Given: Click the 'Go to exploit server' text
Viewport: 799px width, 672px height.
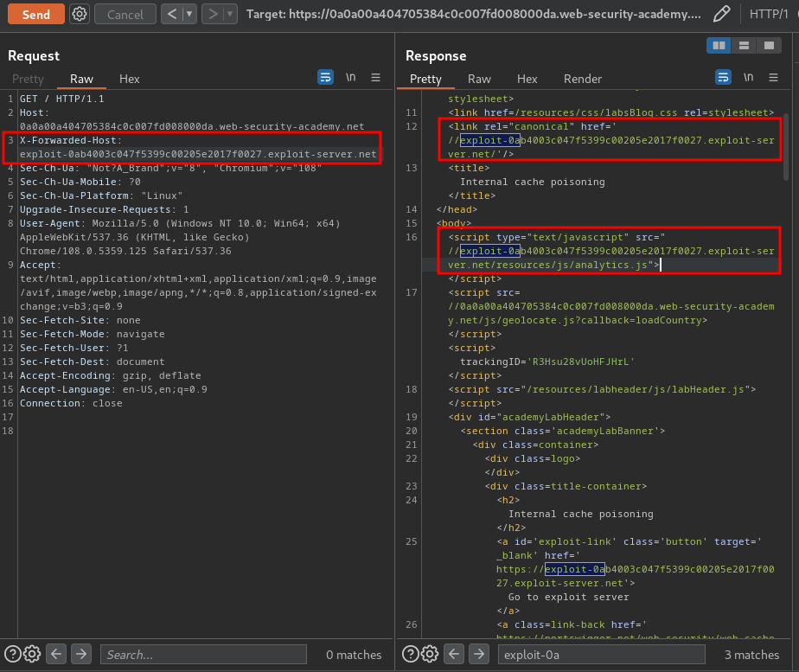Looking at the screenshot, I should coord(568,597).
